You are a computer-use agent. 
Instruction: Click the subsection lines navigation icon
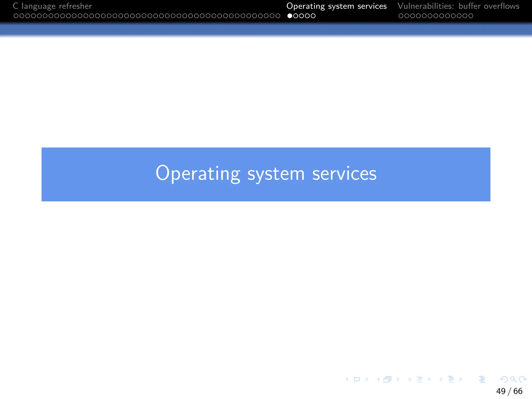420,380
